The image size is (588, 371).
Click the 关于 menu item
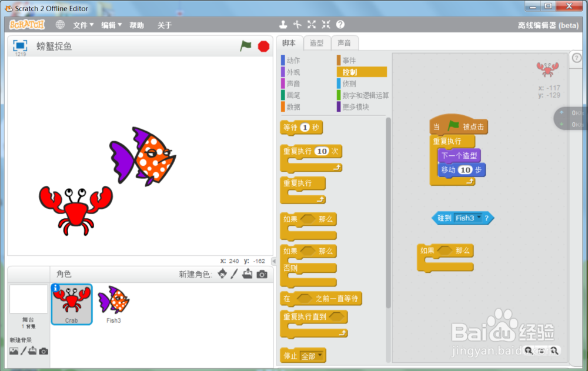(x=164, y=25)
